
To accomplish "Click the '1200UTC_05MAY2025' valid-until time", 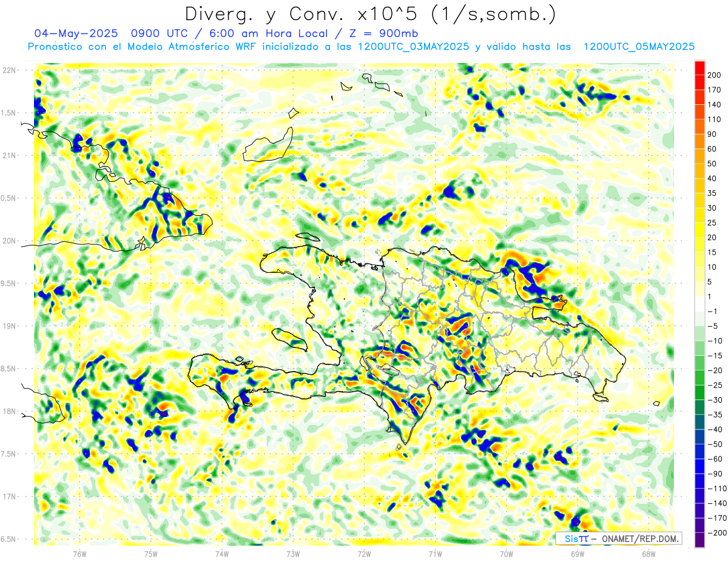I will click(x=639, y=46).
